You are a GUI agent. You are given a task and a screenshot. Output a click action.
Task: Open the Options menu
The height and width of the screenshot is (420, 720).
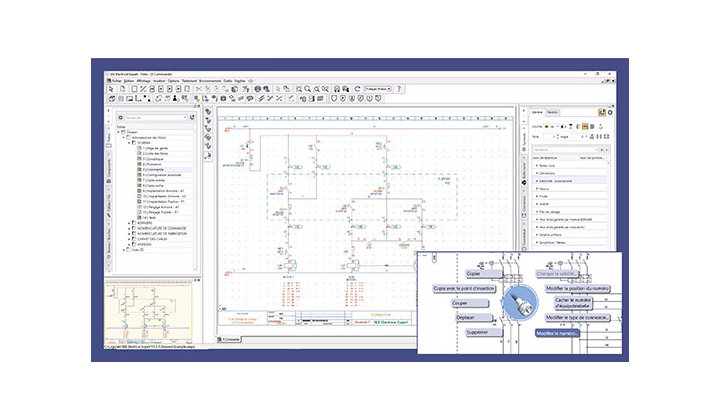[x=174, y=81]
